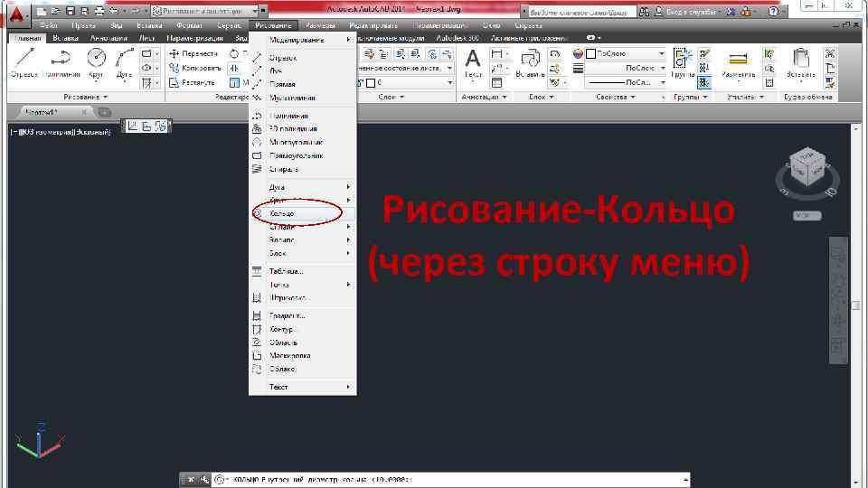Expand the Группы ribbon panel
Screen dimensions: 868x488
pyautogui.click(x=690, y=97)
